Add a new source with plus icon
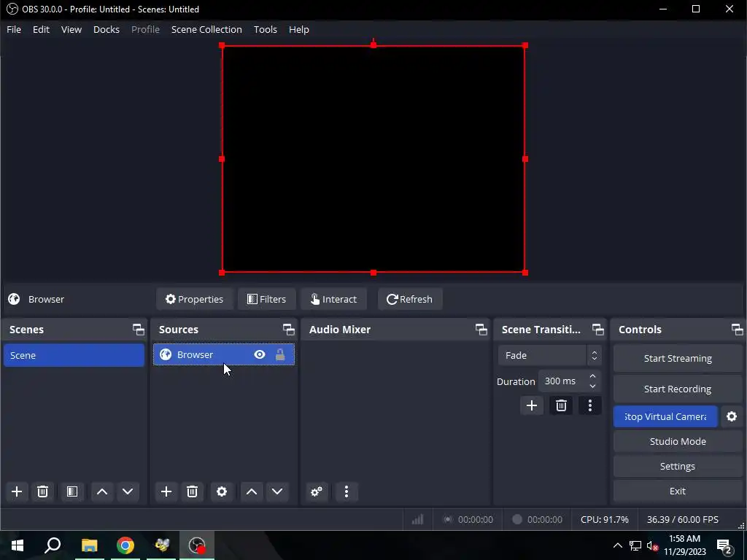747x560 pixels. [166, 491]
